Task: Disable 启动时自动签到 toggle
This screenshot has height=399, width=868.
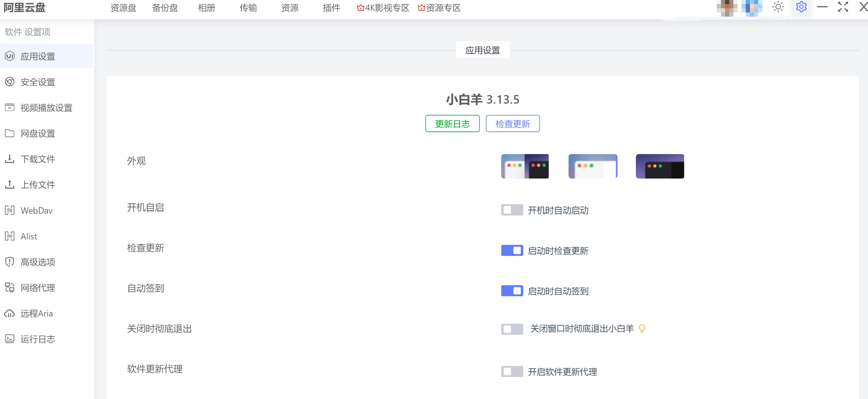Action: (x=512, y=291)
